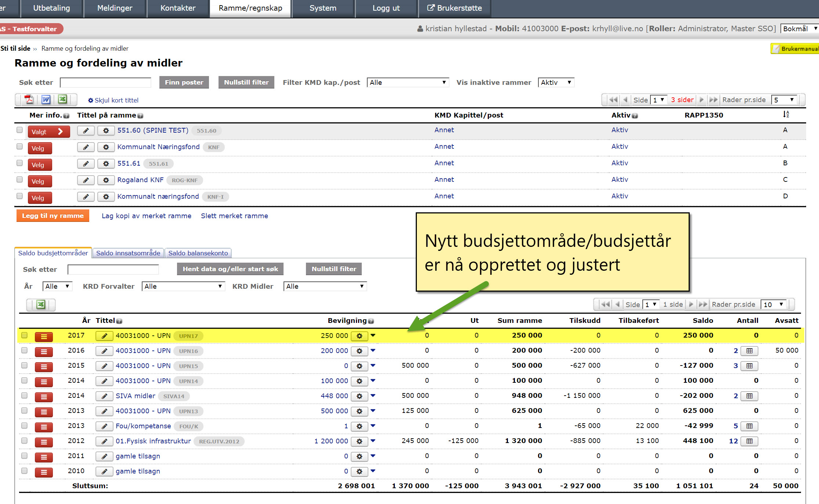Viewport: 819px width, 504px height.
Task: Expand the År filter dropdown
Action: click(57, 287)
